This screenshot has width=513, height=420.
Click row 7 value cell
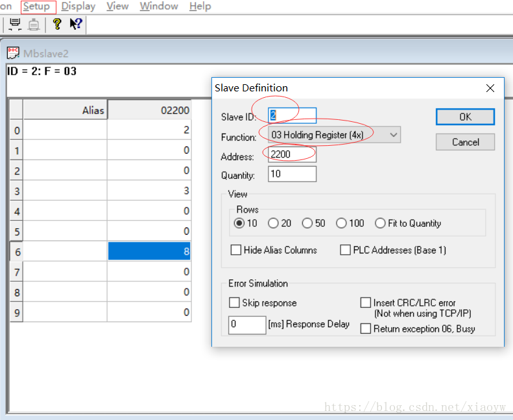149,272
